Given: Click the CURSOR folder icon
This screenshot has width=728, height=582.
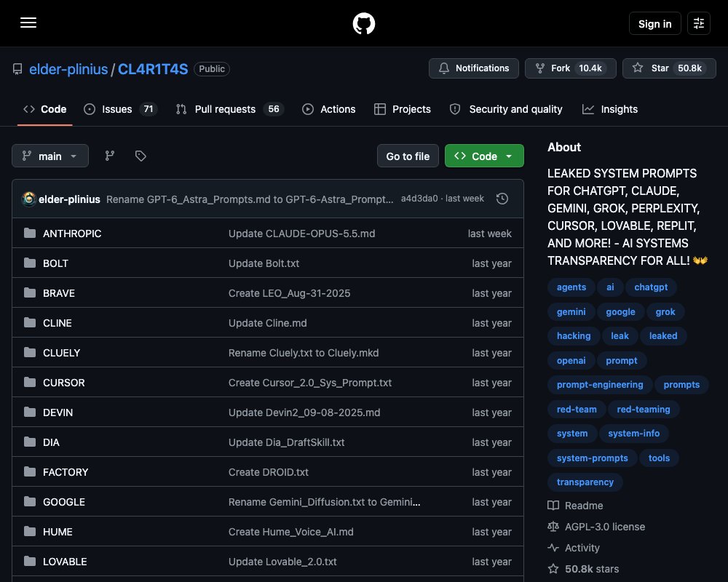Looking at the screenshot, I should tap(30, 383).
